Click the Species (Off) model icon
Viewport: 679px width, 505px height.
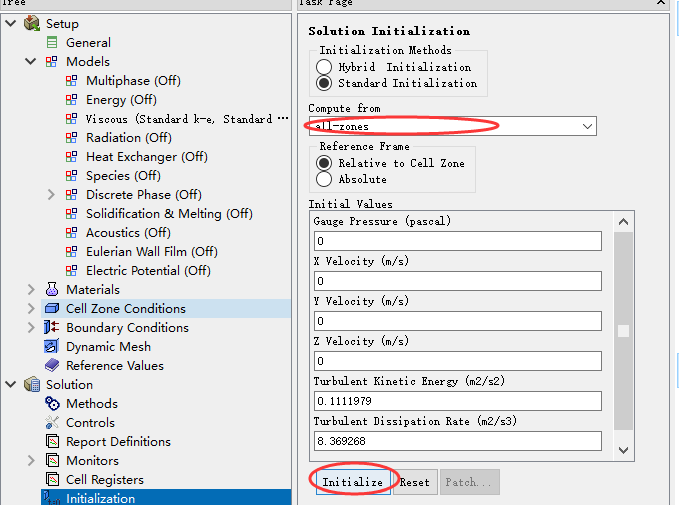coord(71,175)
